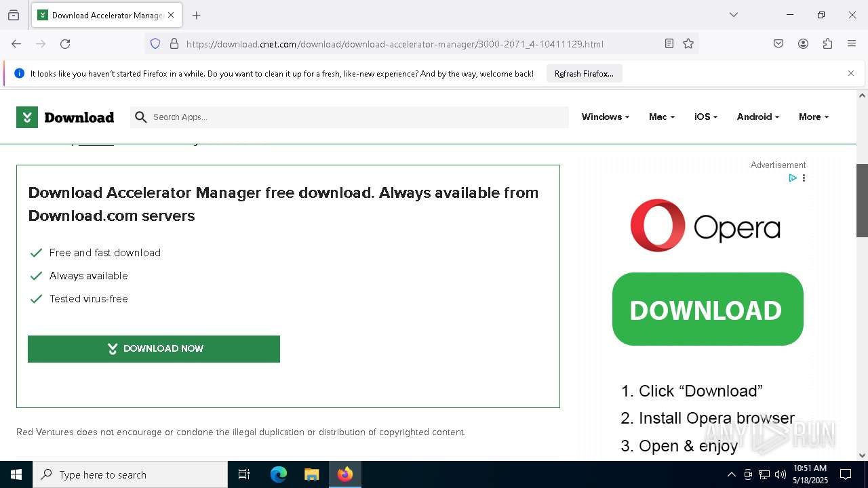The image size is (868, 488).
Task: Click the DOWNLOAD NOW button
Action: pos(154,348)
